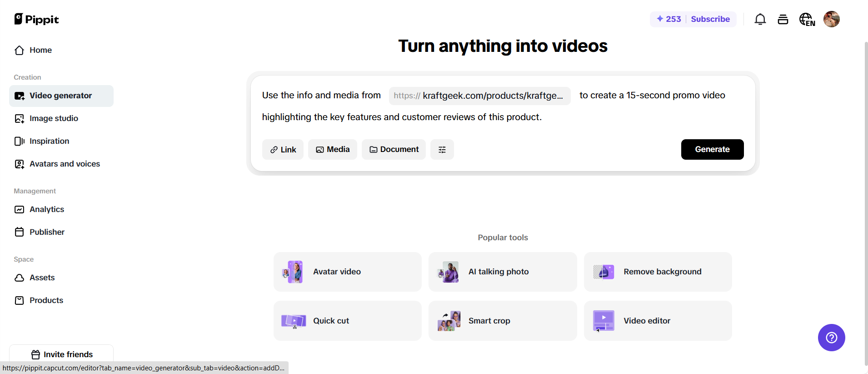Click the 253 credits indicator
Image resolution: width=868 pixels, height=374 pixels.
pyautogui.click(x=668, y=19)
